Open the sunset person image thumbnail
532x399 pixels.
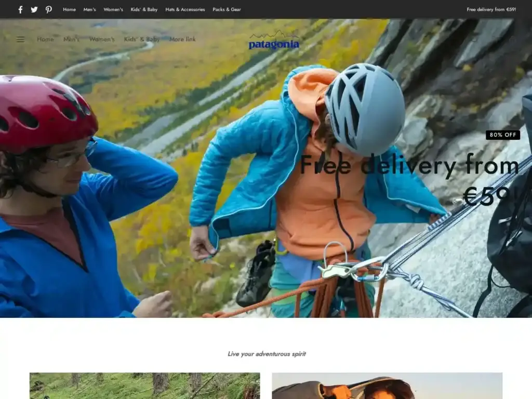pos(387,386)
